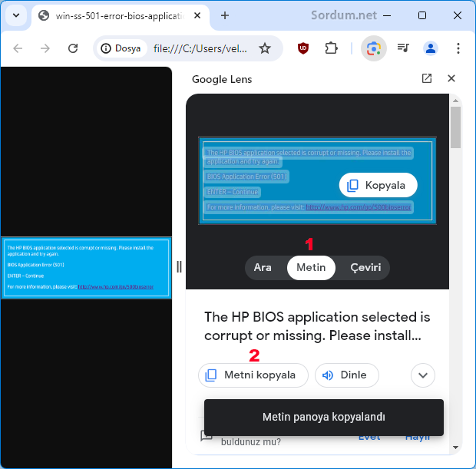Reload the current page
The height and width of the screenshot is (469, 476).
pos(73,48)
